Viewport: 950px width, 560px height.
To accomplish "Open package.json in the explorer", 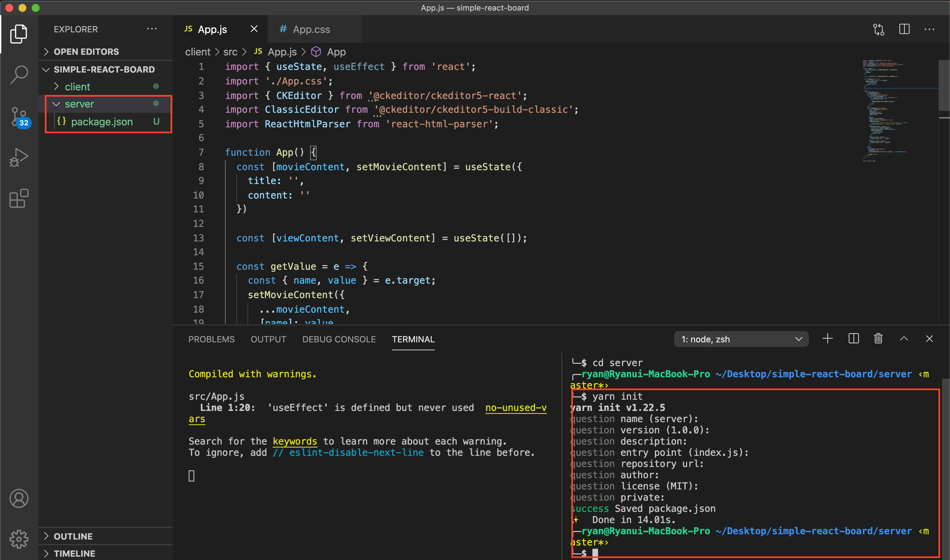I will click(102, 122).
